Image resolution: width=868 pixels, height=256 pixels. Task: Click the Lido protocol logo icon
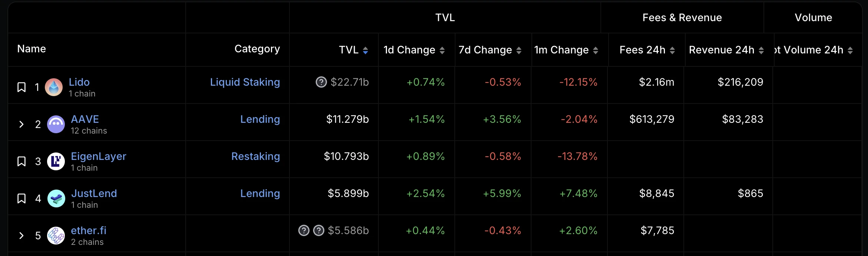pos(54,87)
